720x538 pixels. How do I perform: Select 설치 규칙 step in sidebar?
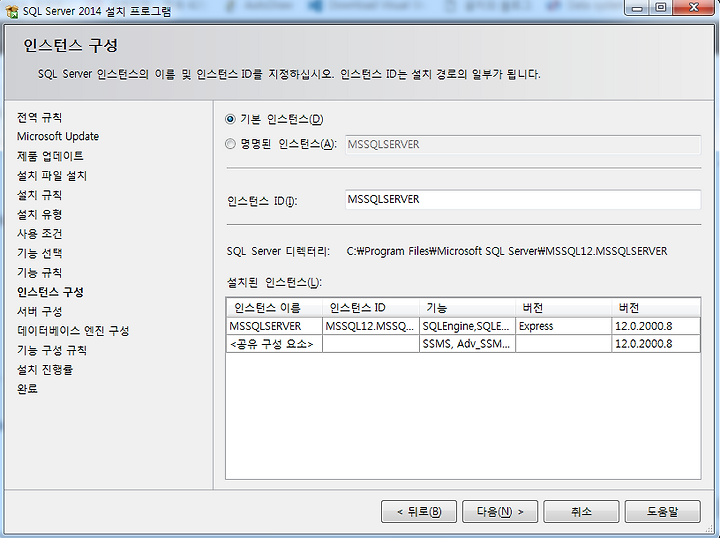tap(39, 195)
